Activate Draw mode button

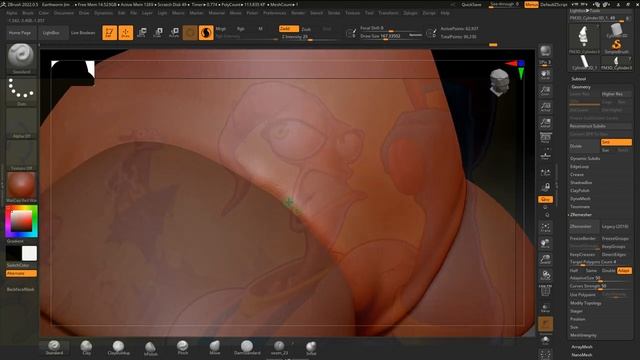126,33
